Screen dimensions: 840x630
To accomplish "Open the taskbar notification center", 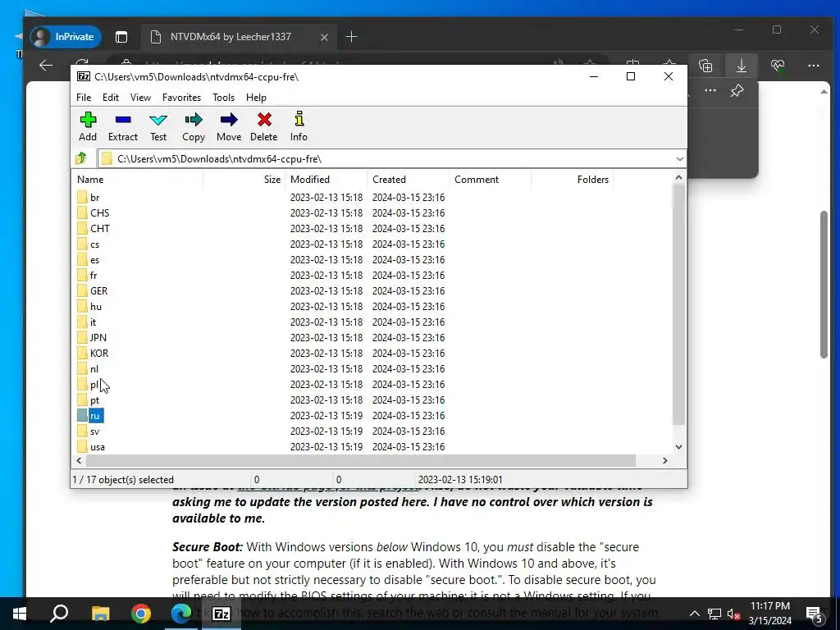I will [815, 614].
